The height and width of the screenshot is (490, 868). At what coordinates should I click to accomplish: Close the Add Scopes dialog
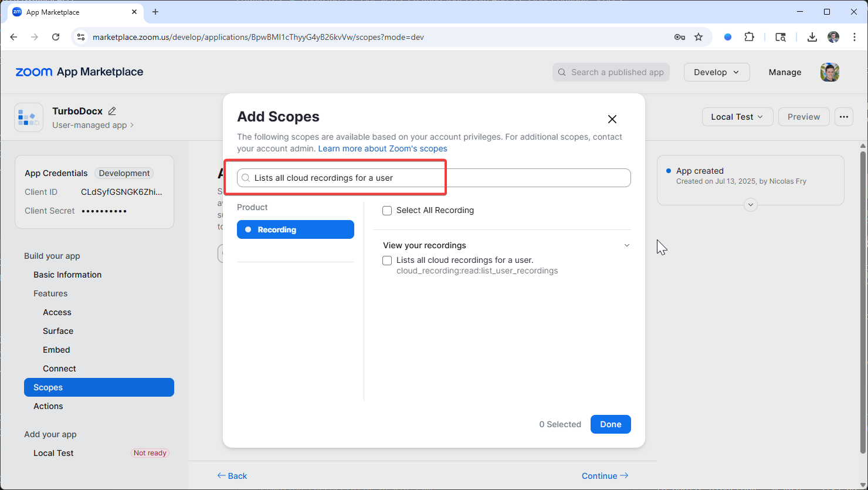(612, 119)
